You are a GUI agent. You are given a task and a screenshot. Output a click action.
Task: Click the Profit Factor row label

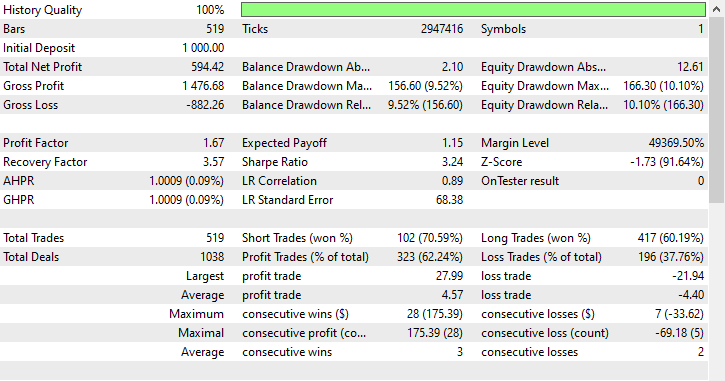click(36, 143)
